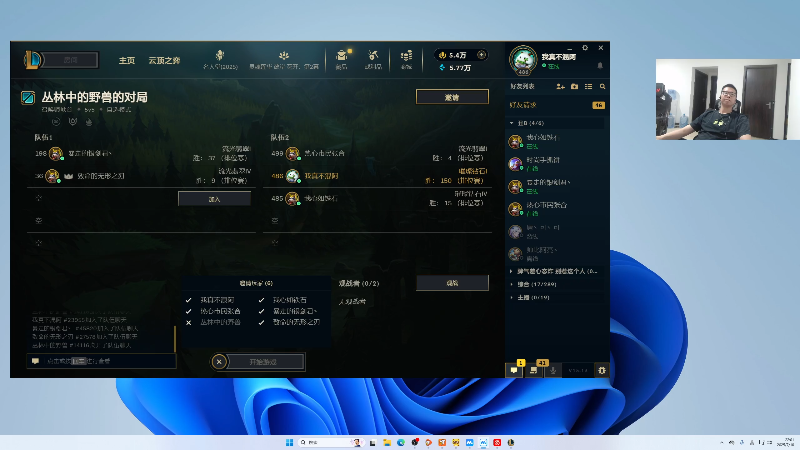Click the blue essence 5.77万 balance
The image size is (800, 450).
[455, 67]
